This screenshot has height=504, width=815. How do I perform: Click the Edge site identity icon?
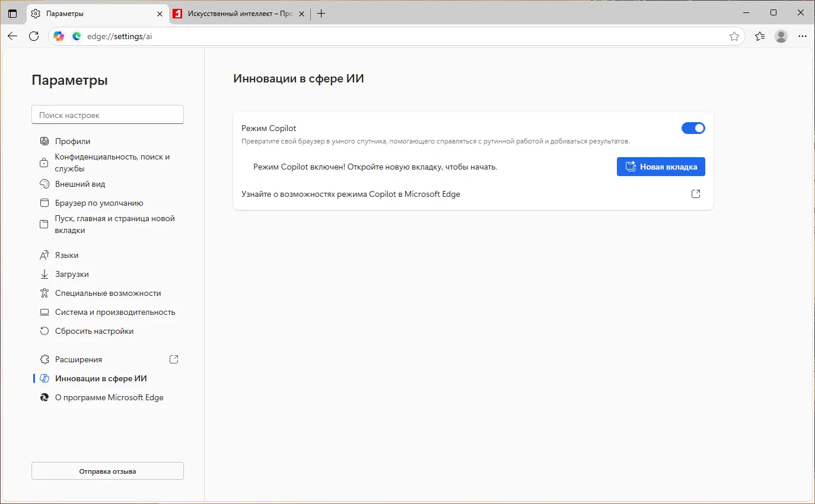[77, 36]
